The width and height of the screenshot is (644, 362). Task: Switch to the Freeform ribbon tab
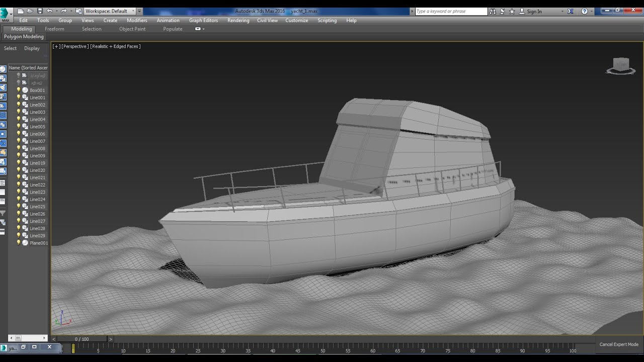54,29
